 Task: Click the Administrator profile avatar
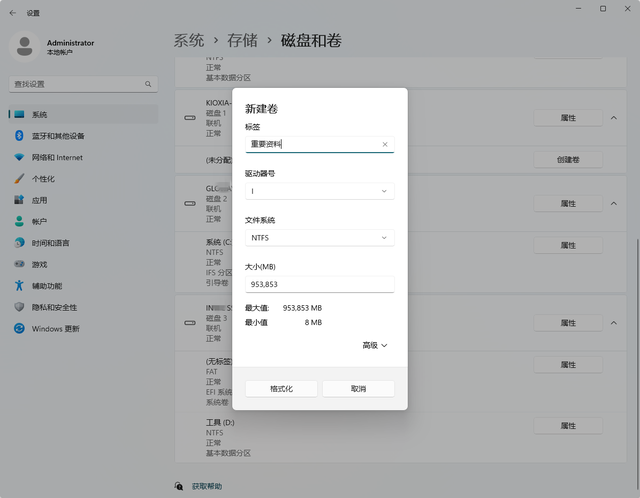click(x=24, y=47)
